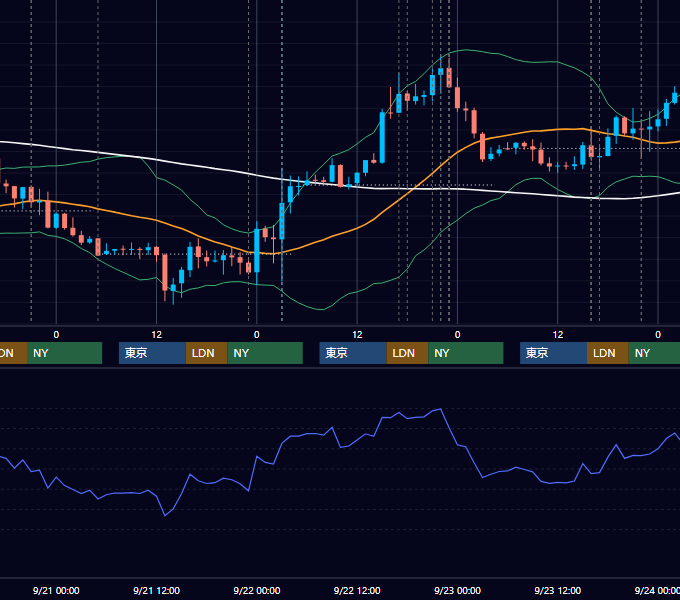Click the 9/21 12:00 time axis label
This screenshot has width=680, height=600.
coord(157,590)
